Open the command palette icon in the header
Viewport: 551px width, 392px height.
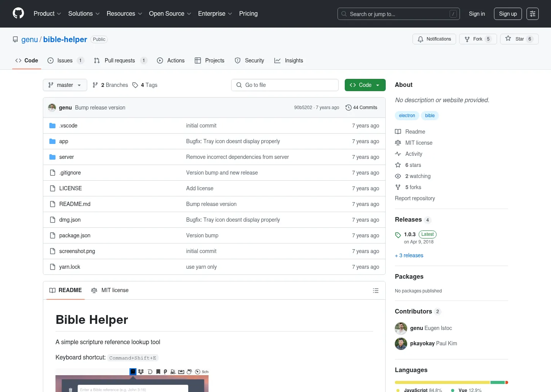[x=533, y=14]
